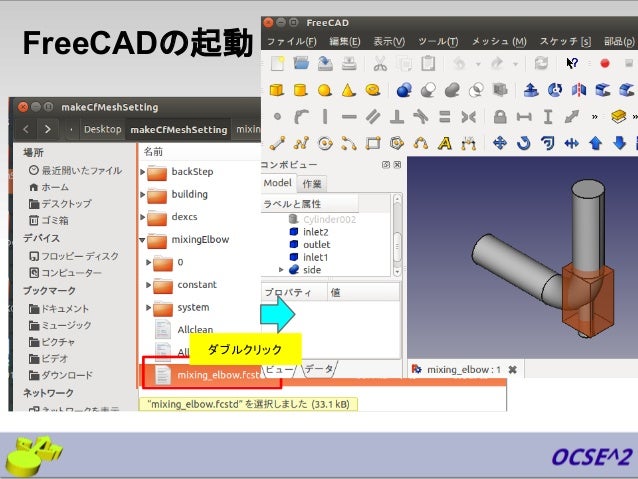Create a Cone primitive
The width and height of the screenshot is (638, 479).
[x=348, y=90]
